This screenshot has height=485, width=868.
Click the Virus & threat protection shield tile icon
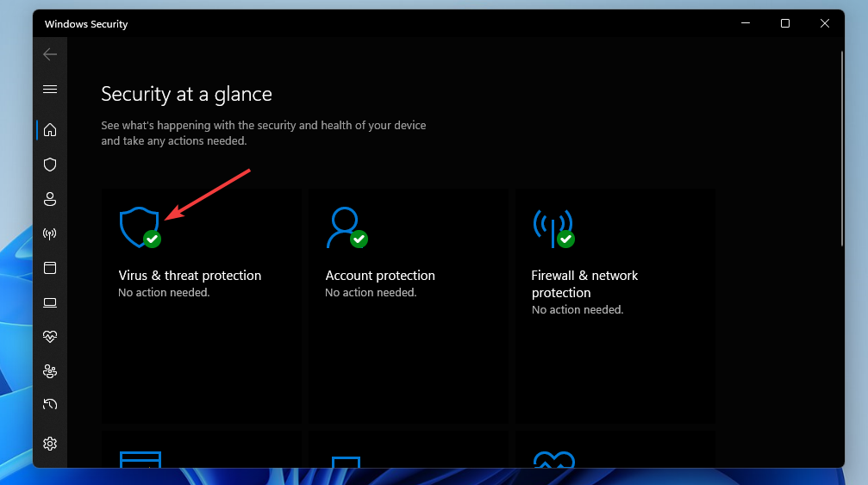[140, 227]
